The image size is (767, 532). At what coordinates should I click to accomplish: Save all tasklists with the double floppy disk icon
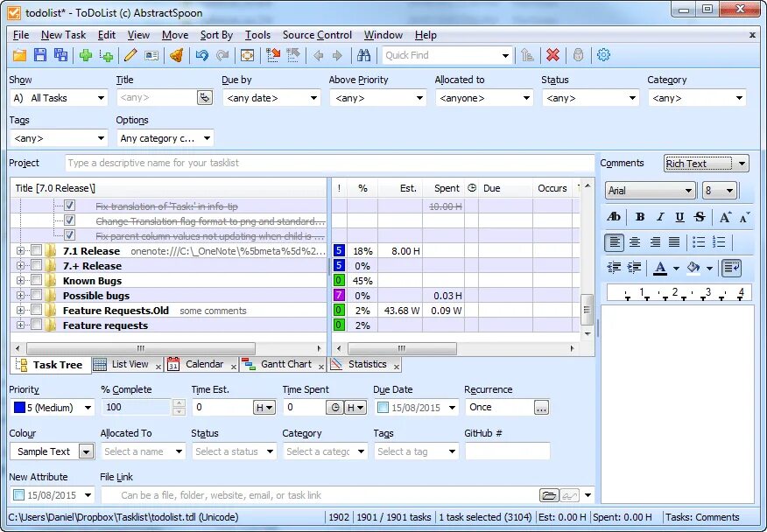tap(60, 55)
